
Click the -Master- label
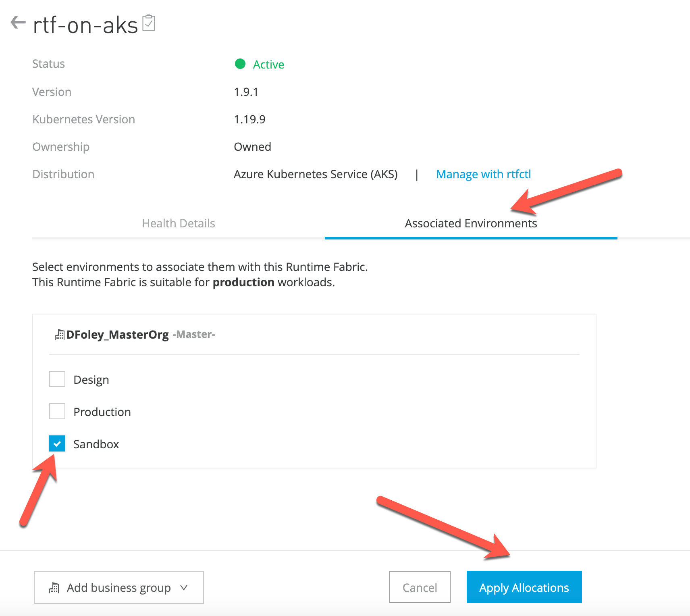pyautogui.click(x=194, y=334)
